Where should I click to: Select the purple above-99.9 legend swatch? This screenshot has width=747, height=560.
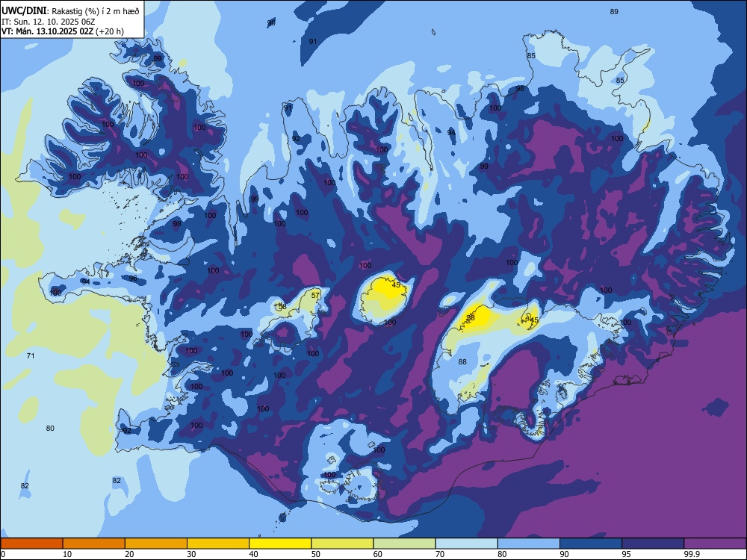click(716, 544)
